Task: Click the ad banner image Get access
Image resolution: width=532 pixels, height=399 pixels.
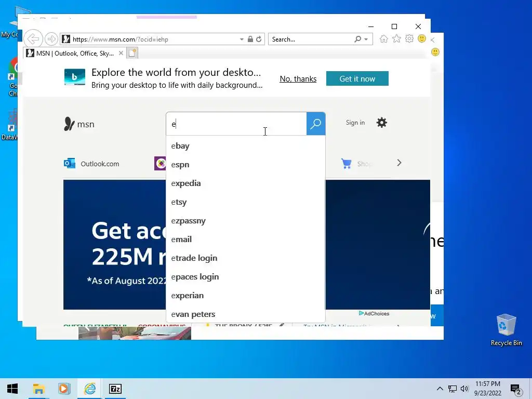Action: [x=115, y=244]
